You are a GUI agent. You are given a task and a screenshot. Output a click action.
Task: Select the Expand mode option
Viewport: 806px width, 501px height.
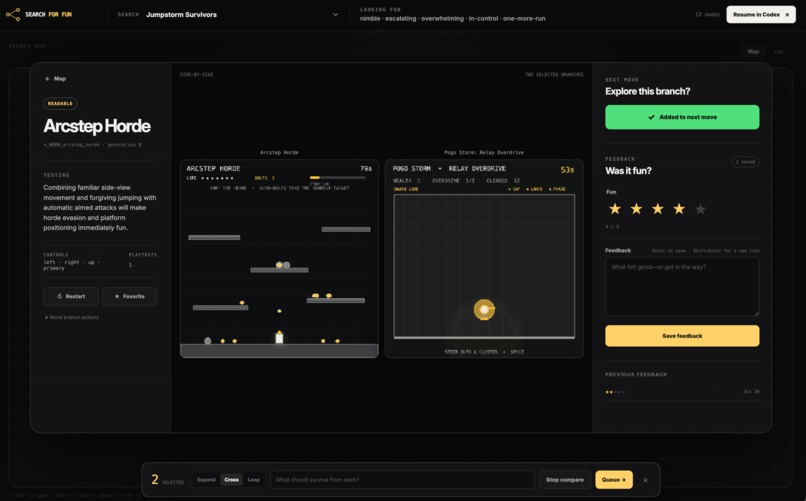206,480
